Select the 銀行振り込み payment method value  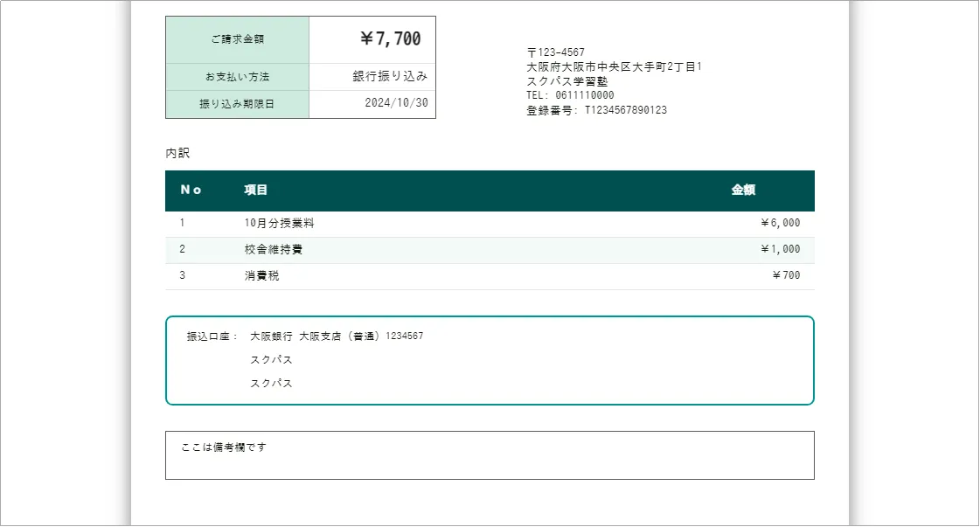click(x=390, y=76)
